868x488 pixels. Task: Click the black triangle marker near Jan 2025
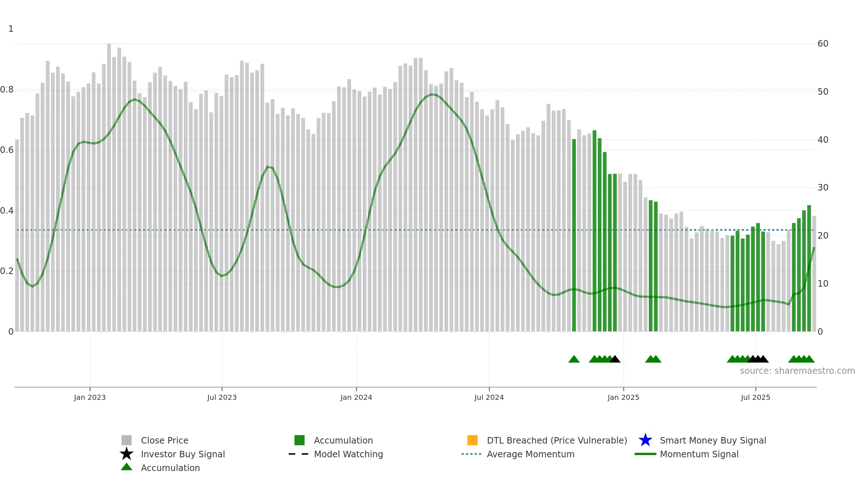615,359
